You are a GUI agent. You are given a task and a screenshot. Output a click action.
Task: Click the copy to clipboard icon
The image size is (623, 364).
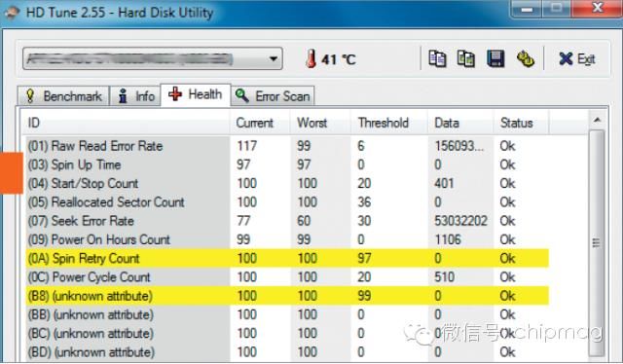pyautogui.click(x=437, y=58)
